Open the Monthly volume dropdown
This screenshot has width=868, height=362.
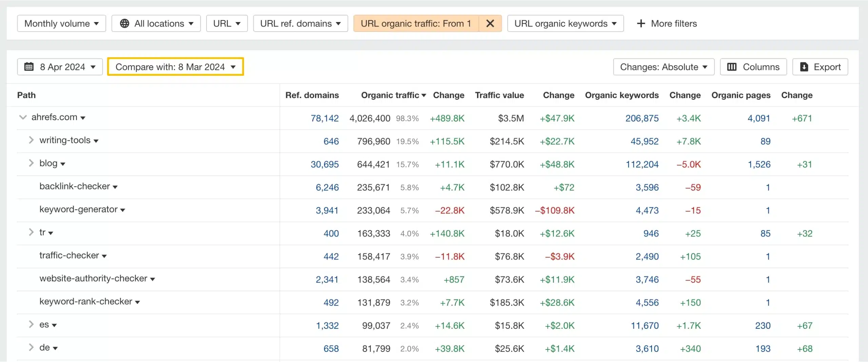tap(61, 23)
